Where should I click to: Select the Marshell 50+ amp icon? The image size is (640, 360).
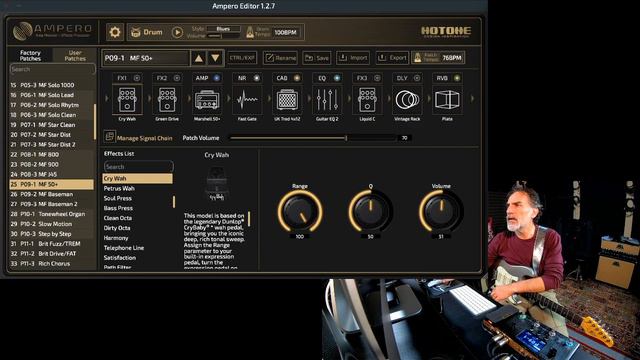(x=207, y=100)
